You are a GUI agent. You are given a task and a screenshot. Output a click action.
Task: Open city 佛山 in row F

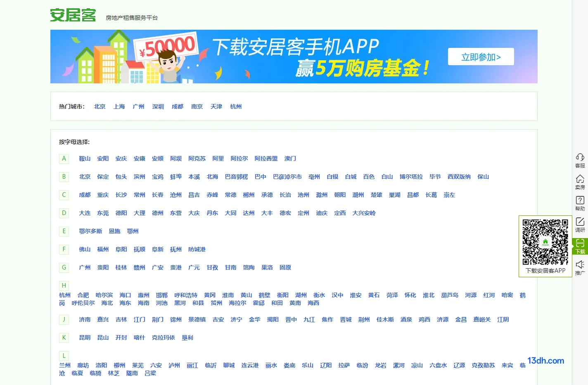85,249
